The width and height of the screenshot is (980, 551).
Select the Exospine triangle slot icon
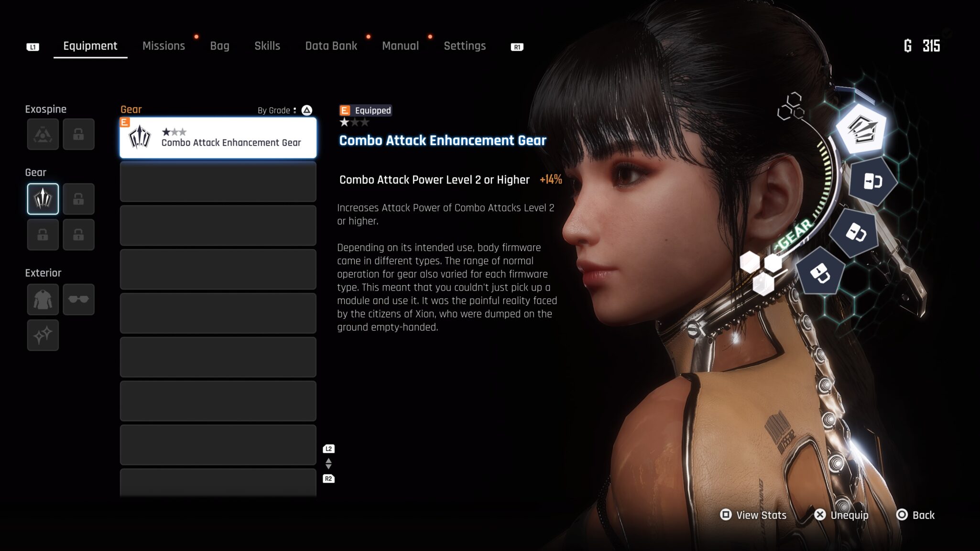click(x=43, y=134)
